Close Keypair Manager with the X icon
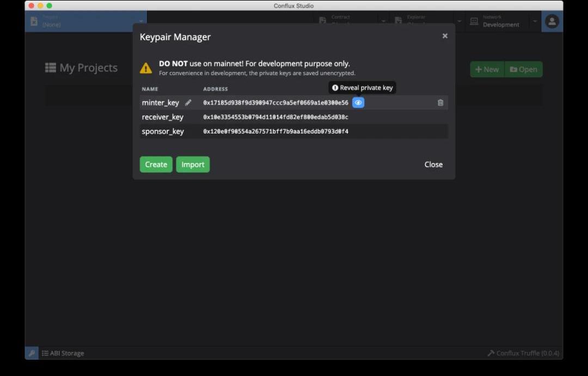The height and width of the screenshot is (376, 588). [x=445, y=36]
